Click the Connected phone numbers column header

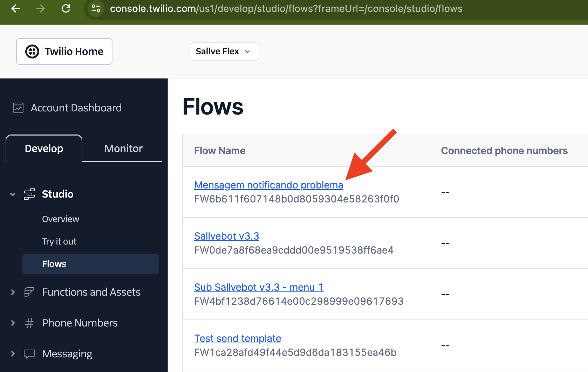504,151
